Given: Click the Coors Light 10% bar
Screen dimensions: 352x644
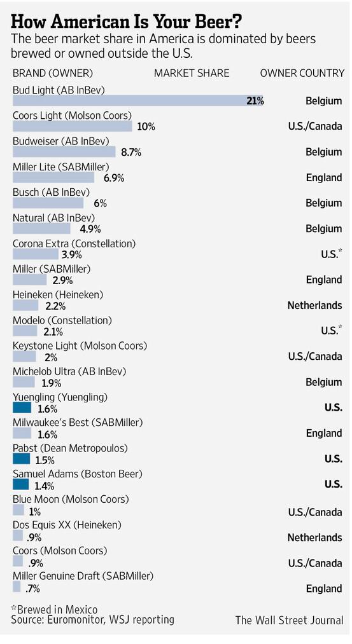Looking at the screenshot, I should click(x=73, y=127).
